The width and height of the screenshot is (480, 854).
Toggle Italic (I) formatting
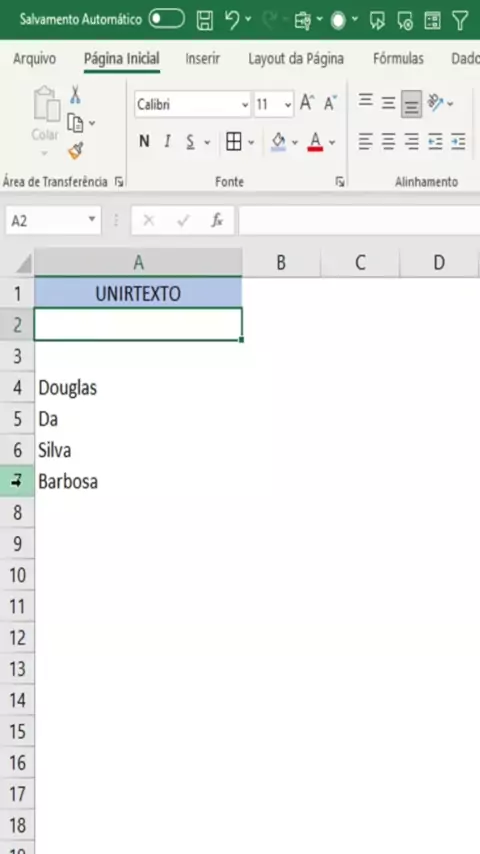(x=167, y=142)
